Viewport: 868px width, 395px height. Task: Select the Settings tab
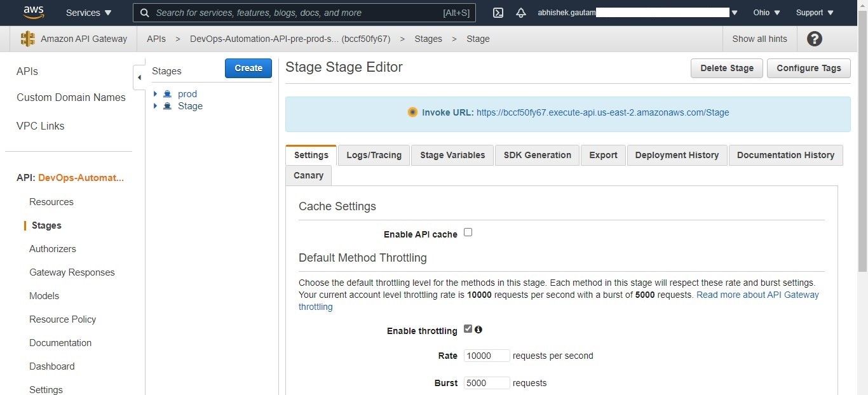point(311,155)
